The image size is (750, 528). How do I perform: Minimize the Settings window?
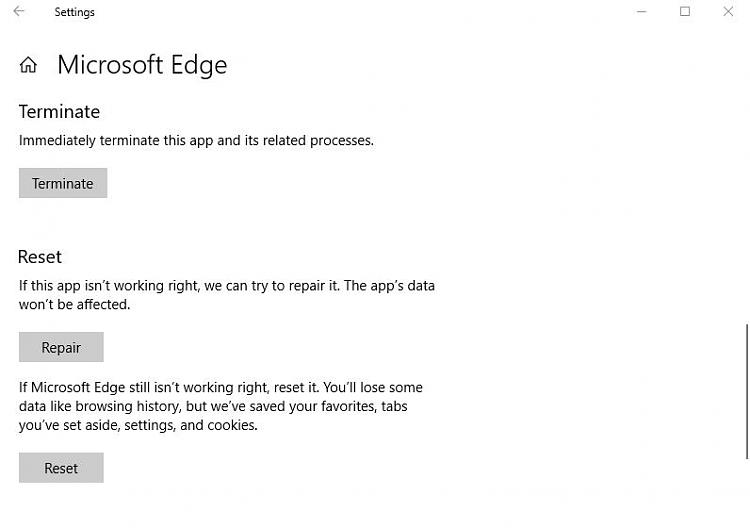tap(641, 12)
